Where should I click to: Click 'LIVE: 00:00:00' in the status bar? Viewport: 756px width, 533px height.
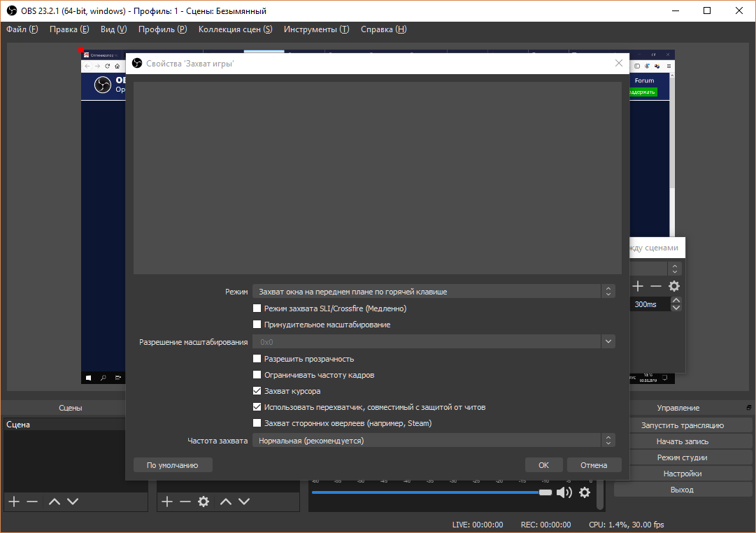coord(478,525)
